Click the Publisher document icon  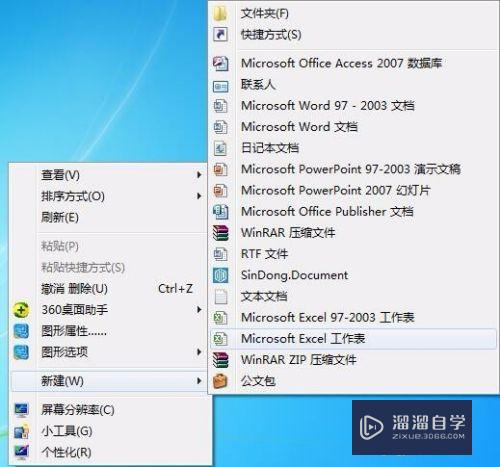click(221, 212)
